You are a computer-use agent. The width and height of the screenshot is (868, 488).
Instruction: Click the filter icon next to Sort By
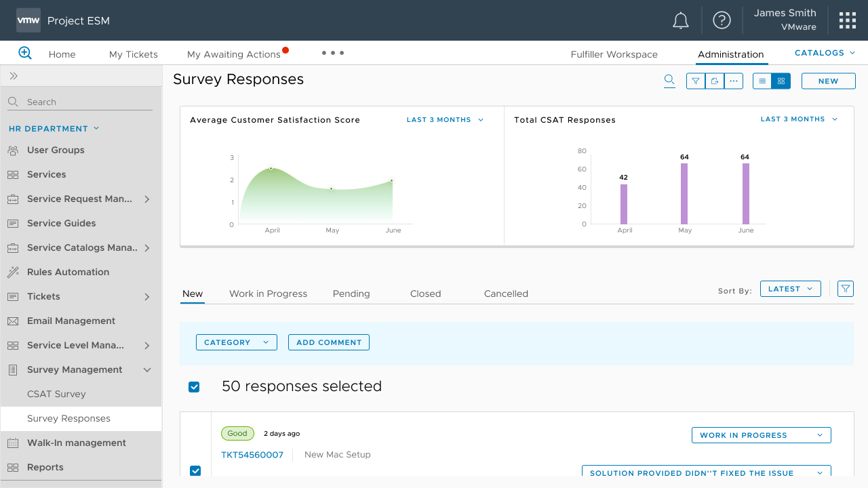pyautogui.click(x=845, y=289)
